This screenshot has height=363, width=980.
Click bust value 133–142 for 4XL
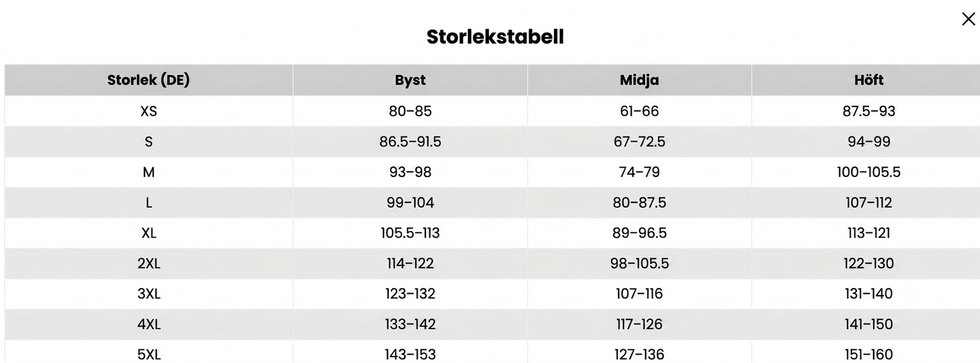(410, 324)
